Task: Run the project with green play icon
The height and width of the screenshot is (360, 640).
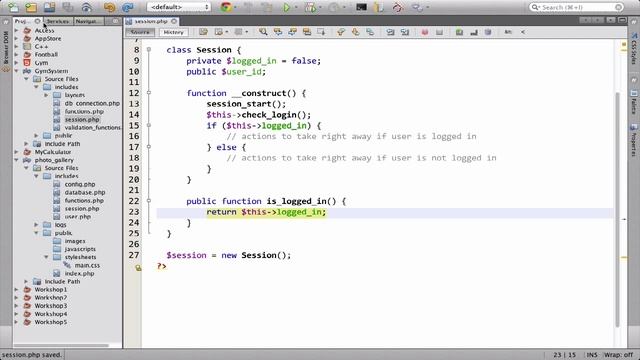Action: click(x=287, y=7)
